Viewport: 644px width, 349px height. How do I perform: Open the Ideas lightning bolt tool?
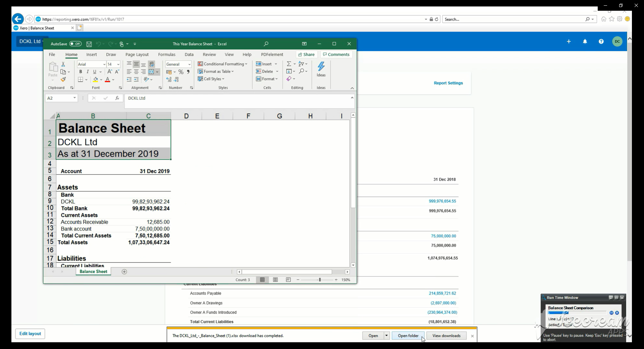coord(321,69)
